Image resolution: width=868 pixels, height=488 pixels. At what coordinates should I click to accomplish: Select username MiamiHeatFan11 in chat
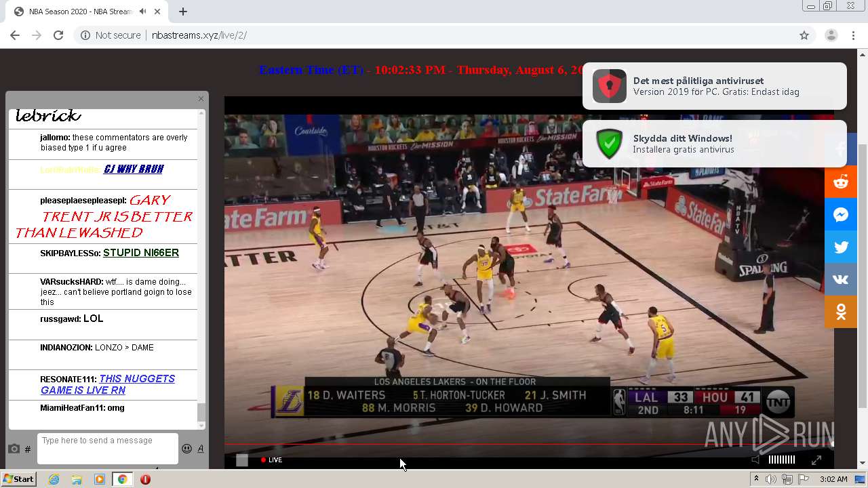(x=73, y=408)
